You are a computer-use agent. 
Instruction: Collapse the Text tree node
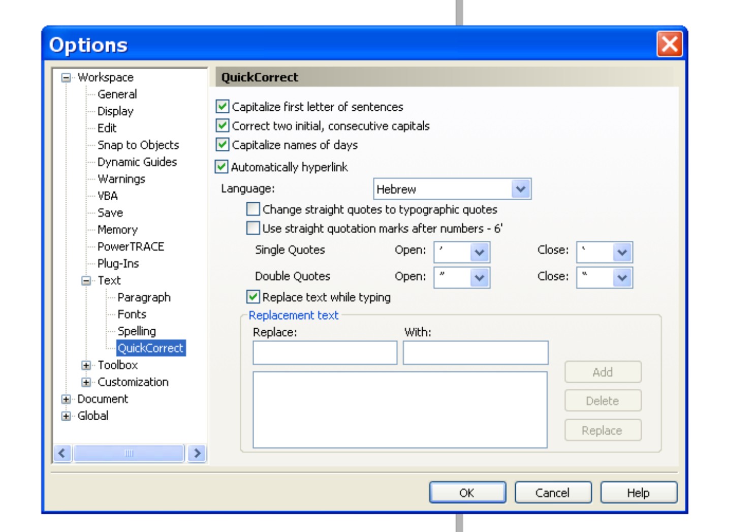pos(86,280)
